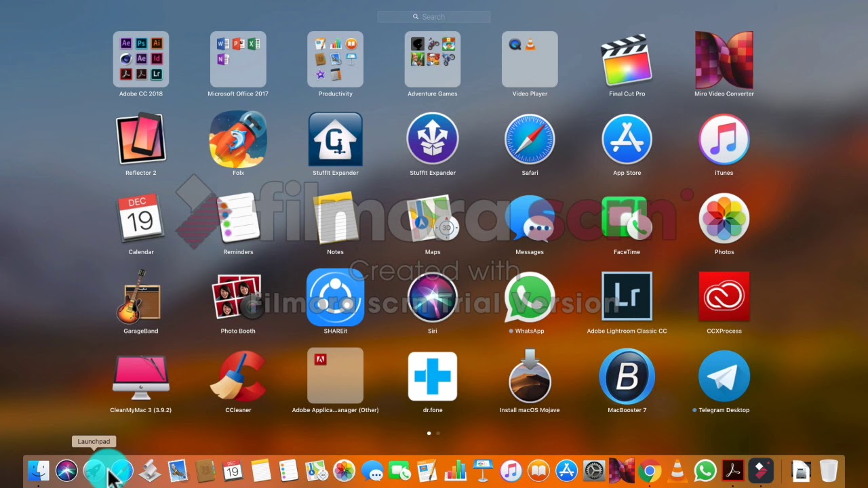Open Notes in the Launchpad grid
Viewport: 868px width, 488px height.
click(335, 218)
